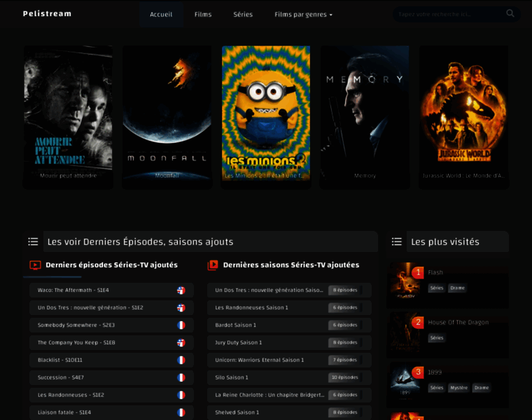Open Silo Saison 1
The width and height of the screenshot is (532, 420).
(289, 377)
